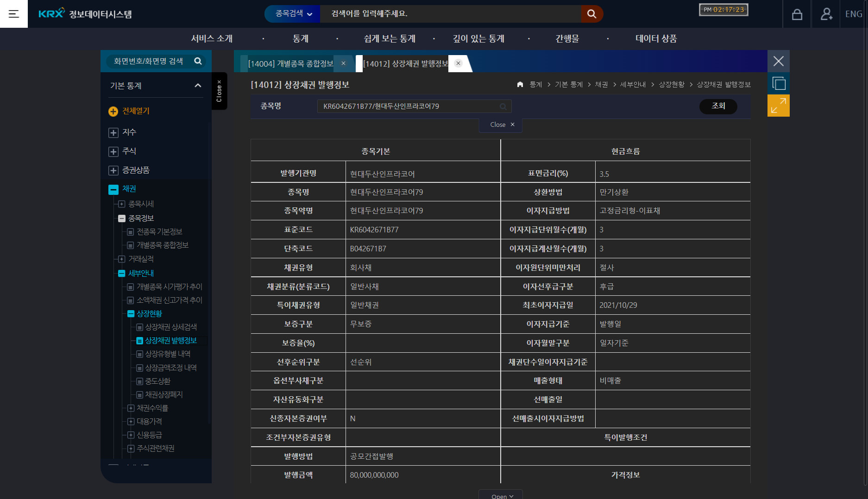The image size is (868, 499).
Task: Click the 전체열기 expand-all icon
Action: tap(113, 111)
